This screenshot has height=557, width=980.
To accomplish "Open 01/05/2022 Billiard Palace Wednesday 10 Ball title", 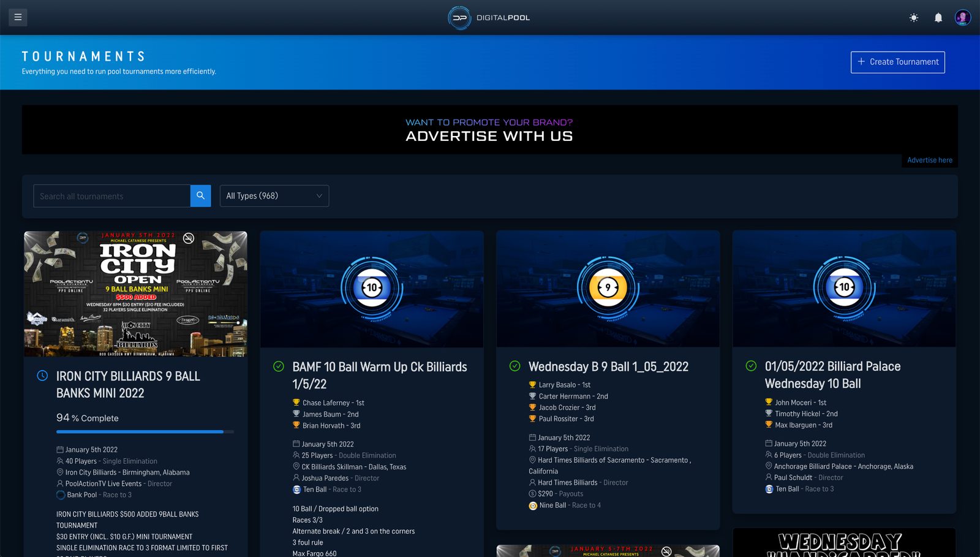I will [x=833, y=375].
